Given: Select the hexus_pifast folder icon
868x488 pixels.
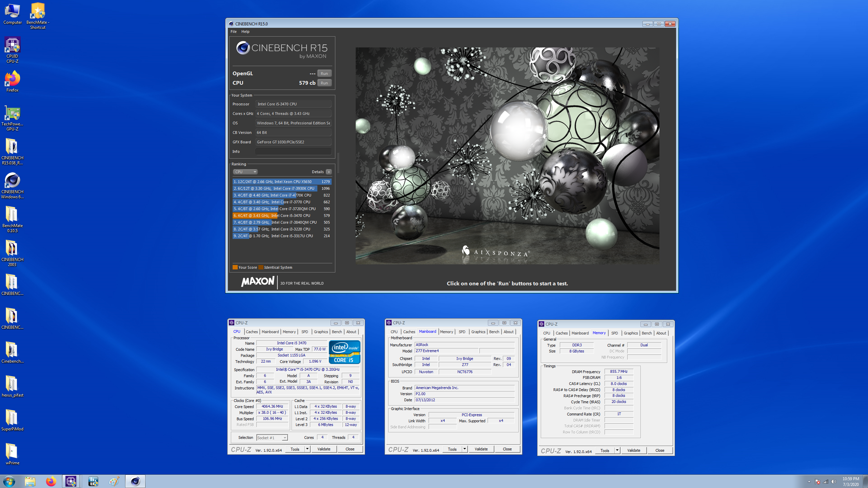Looking at the screenshot, I should pyautogui.click(x=13, y=386).
